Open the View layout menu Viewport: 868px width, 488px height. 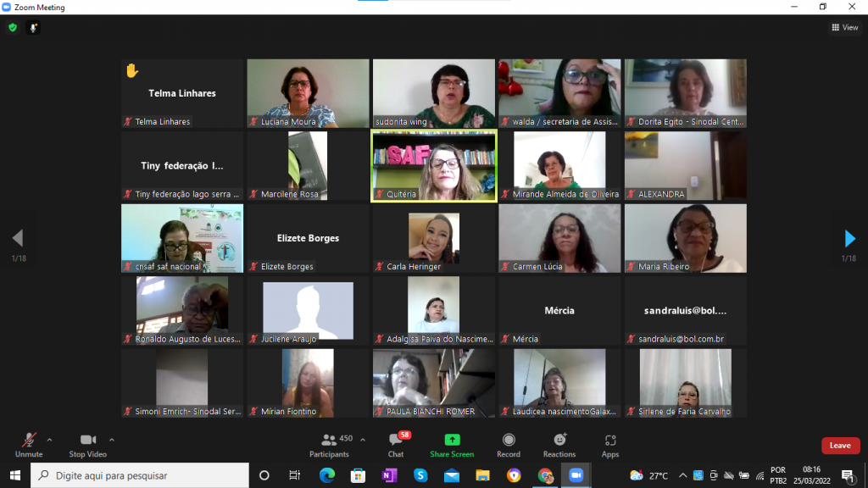pyautogui.click(x=844, y=27)
